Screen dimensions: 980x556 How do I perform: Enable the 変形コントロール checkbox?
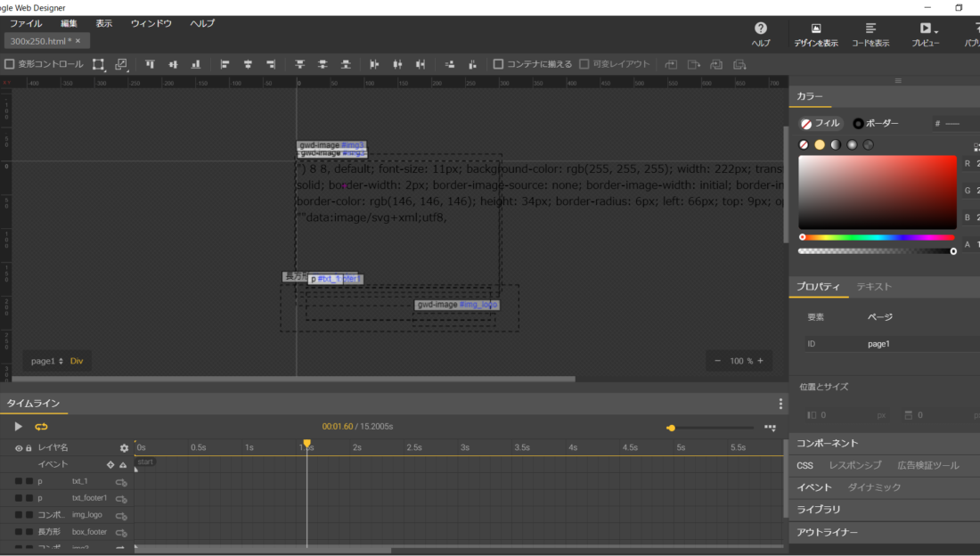[x=10, y=64]
